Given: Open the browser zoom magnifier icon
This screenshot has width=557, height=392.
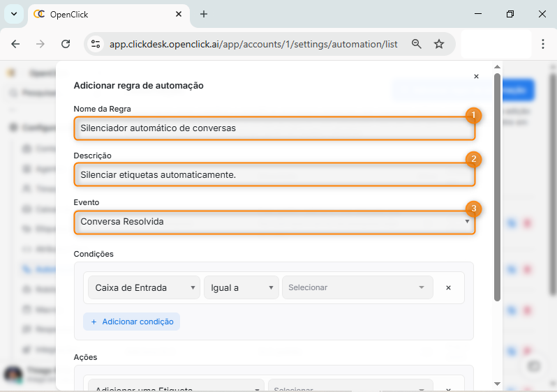Looking at the screenshot, I should point(417,44).
